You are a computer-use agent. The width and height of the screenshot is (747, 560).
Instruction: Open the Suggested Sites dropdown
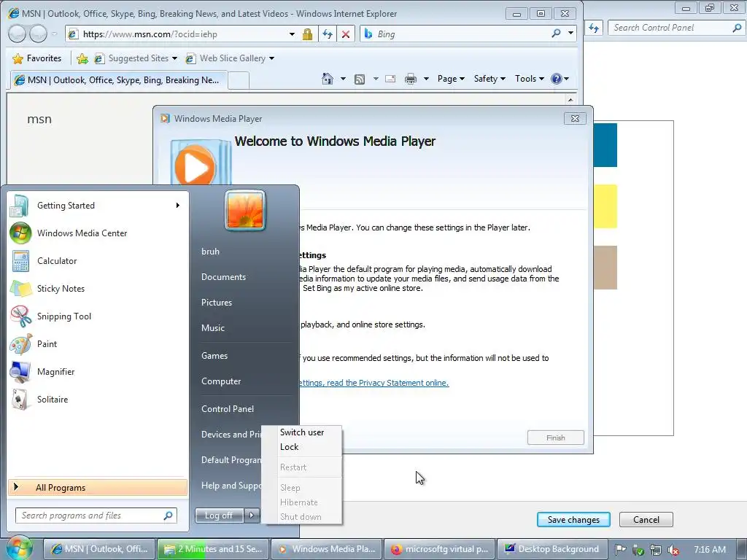(174, 58)
